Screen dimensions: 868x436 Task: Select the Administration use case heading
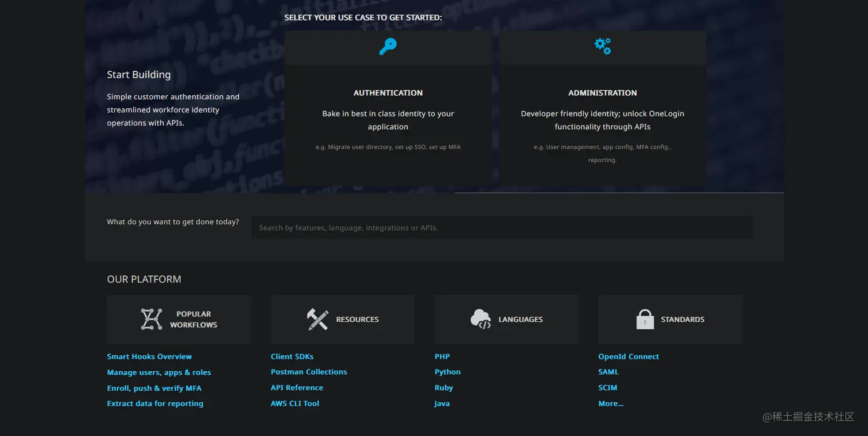coord(603,93)
